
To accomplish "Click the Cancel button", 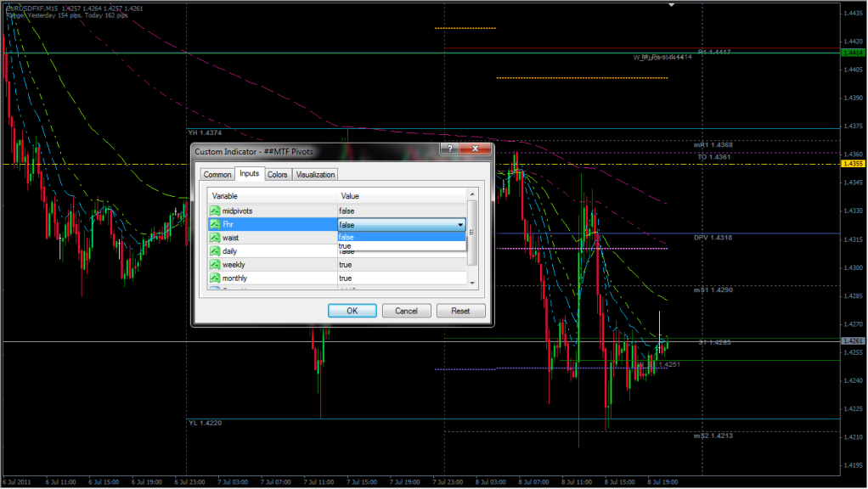I will pos(406,311).
